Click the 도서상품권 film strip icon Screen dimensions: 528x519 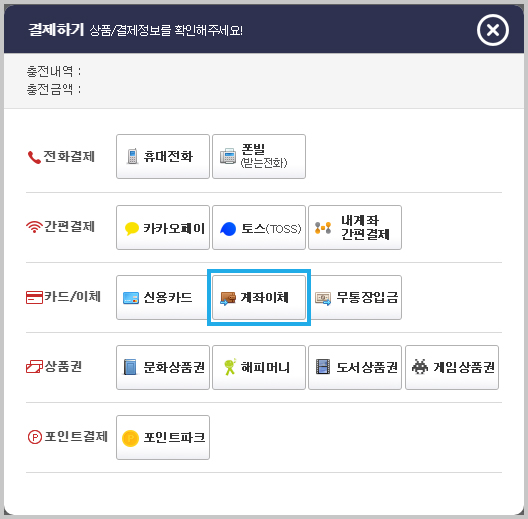[323, 367]
